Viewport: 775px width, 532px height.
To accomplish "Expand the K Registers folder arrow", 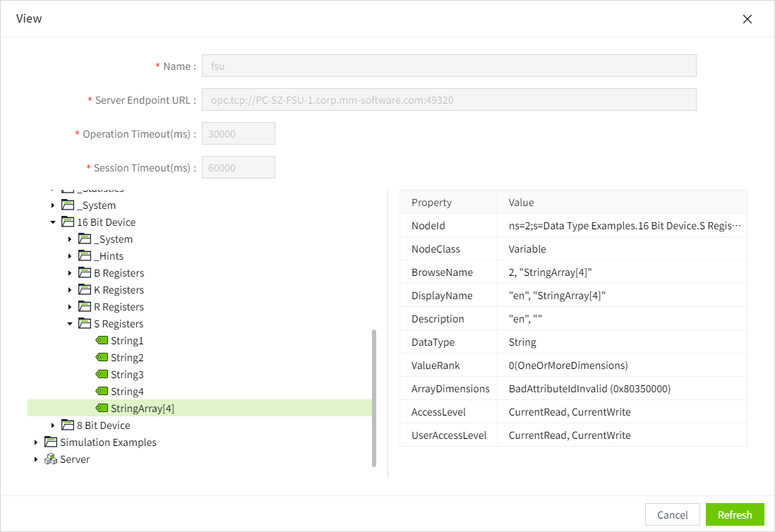I will (70, 290).
